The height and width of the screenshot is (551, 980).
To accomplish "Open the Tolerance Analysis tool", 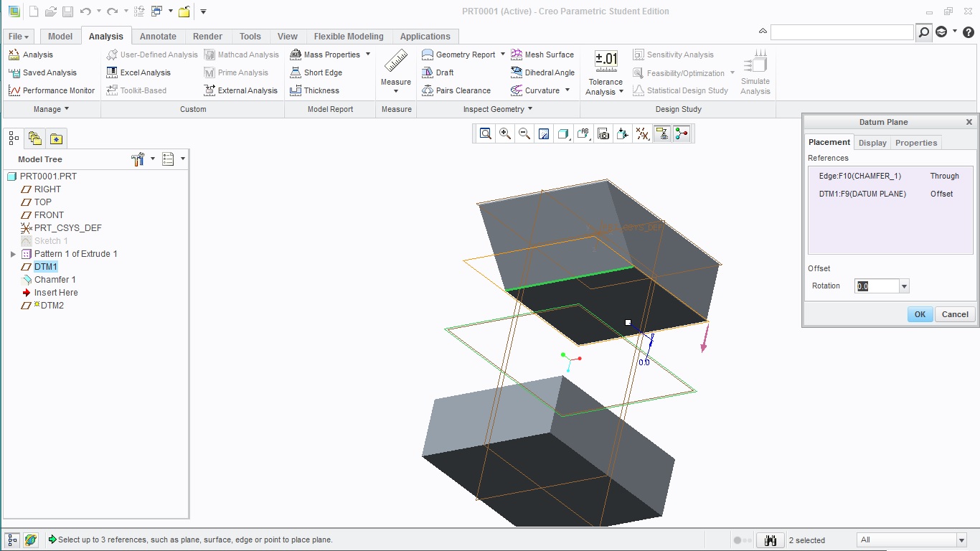I will pos(606,73).
